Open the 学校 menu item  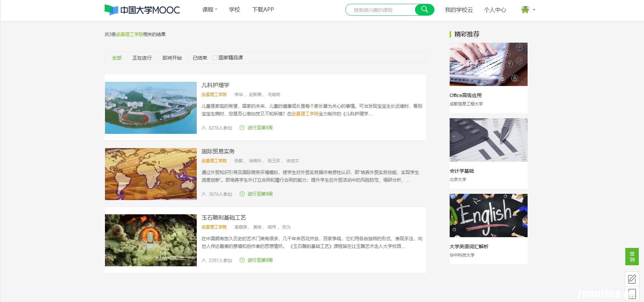235,10
